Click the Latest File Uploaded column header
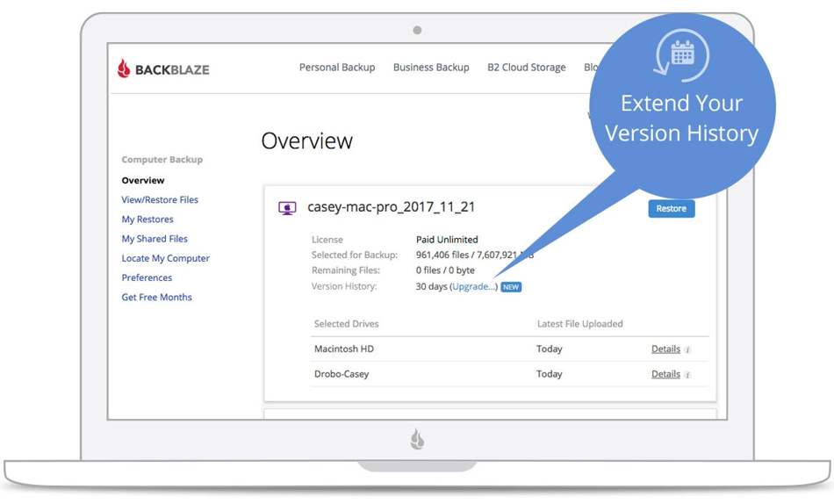This screenshot has height=504, width=834. click(x=579, y=324)
